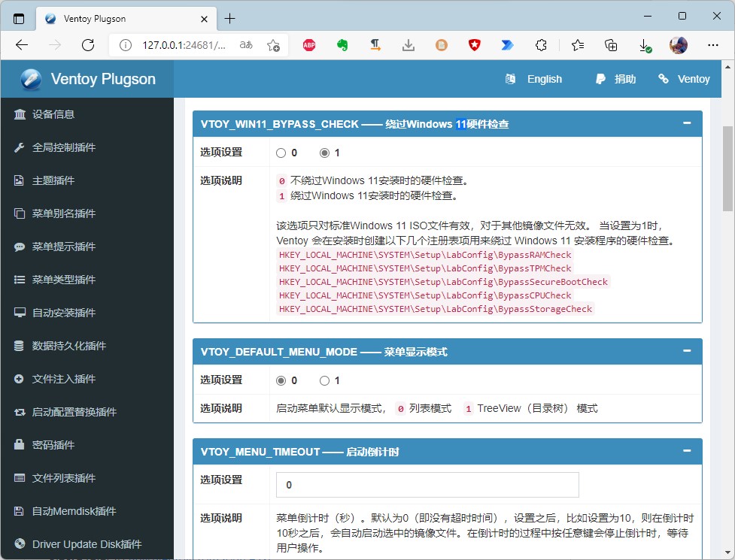Click the Ventoy Plugson logo icon
This screenshot has height=560, width=735.
click(31, 79)
